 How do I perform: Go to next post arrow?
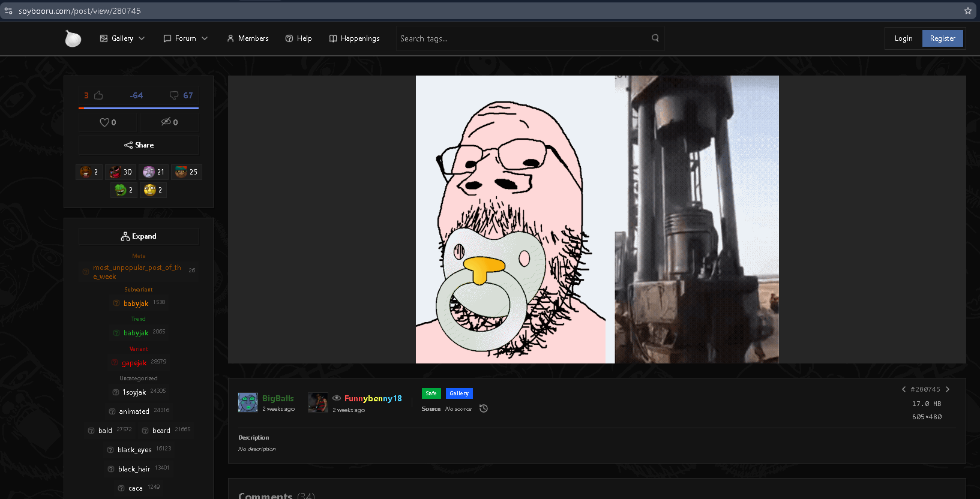coord(948,389)
